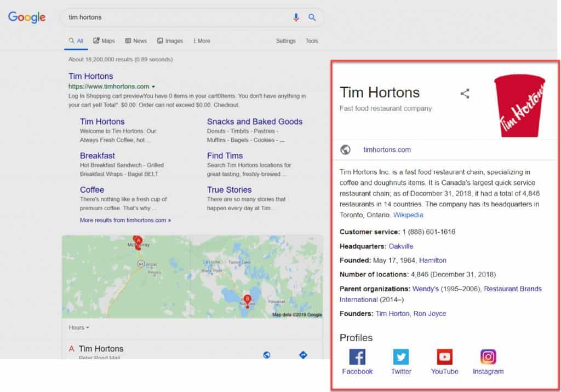Open the YouTube profile text link
This screenshot has width=561, height=392.
[x=445, y=372]
